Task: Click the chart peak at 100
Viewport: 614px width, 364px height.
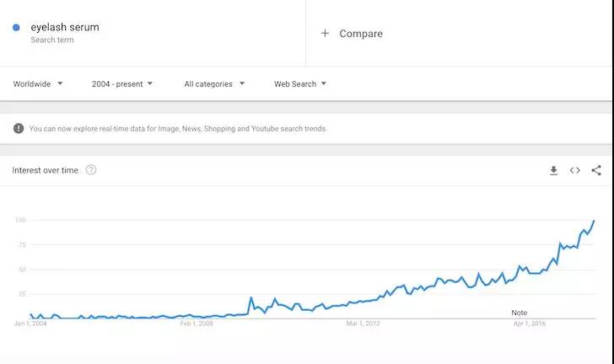Action: [x=594, y=221]
